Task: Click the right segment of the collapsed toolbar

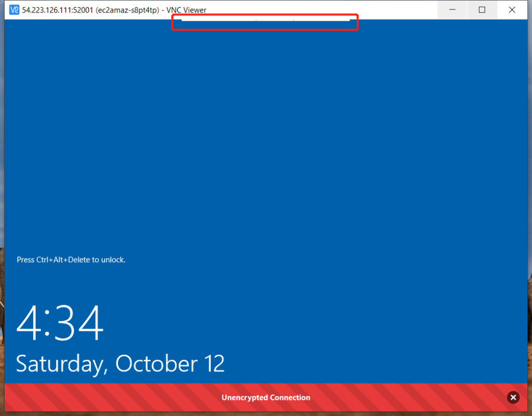Action: (x=322, y=21)
